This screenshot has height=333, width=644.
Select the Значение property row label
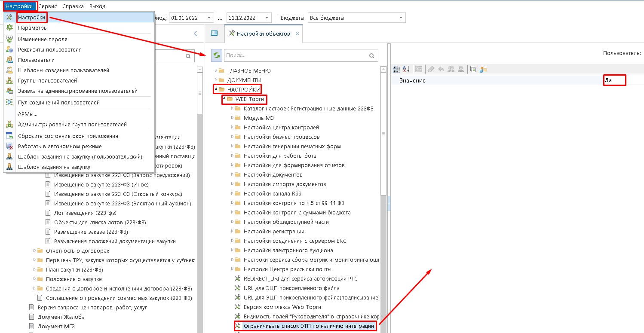(412, 80)
